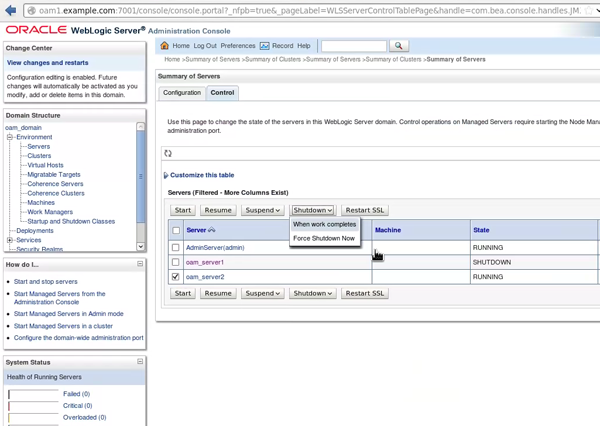This screenshot has height=426, width=600.
Task: Click the Log Out link
Action: (205, 46)
